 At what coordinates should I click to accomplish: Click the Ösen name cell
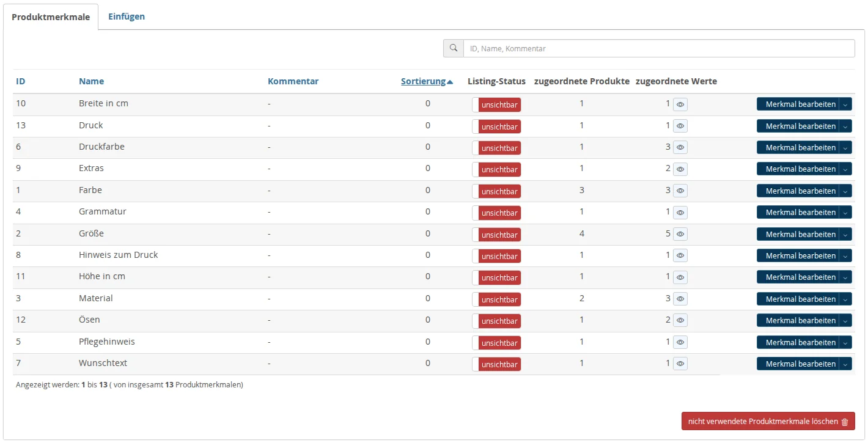tap(89, 320)
